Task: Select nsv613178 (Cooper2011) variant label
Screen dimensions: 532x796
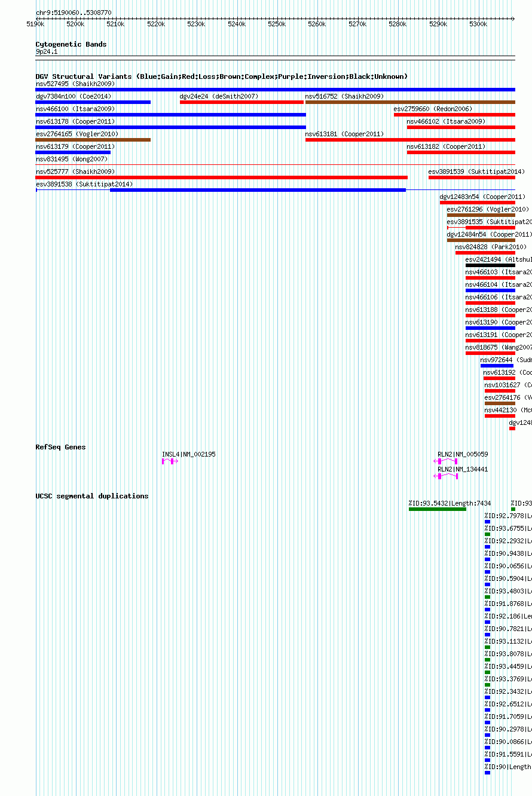Action: 75,121
